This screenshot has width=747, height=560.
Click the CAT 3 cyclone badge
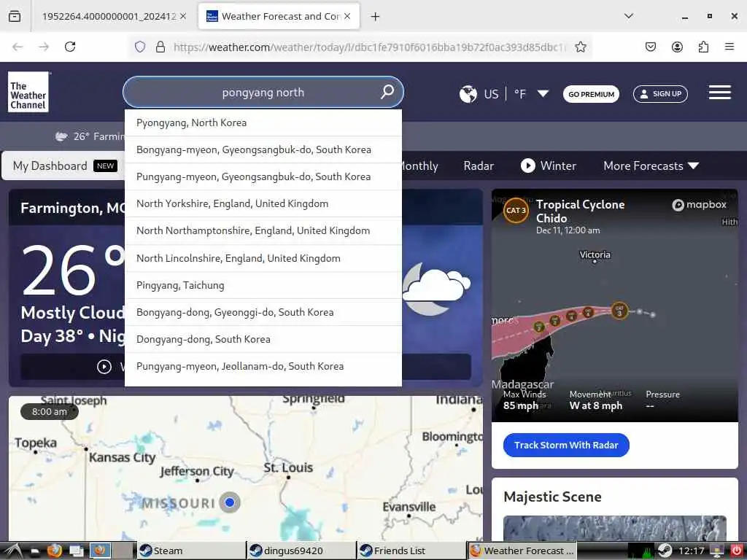click(516, 210)
